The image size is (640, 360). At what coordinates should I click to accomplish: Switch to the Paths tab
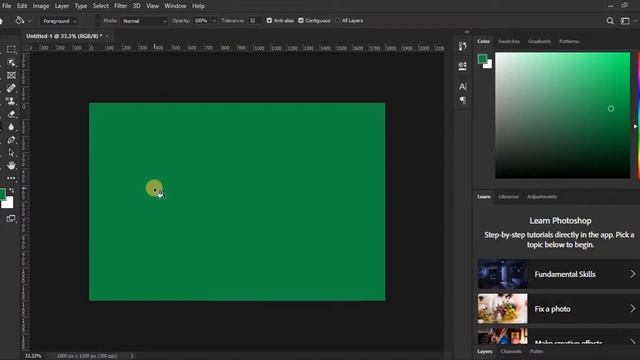point(536,351)
